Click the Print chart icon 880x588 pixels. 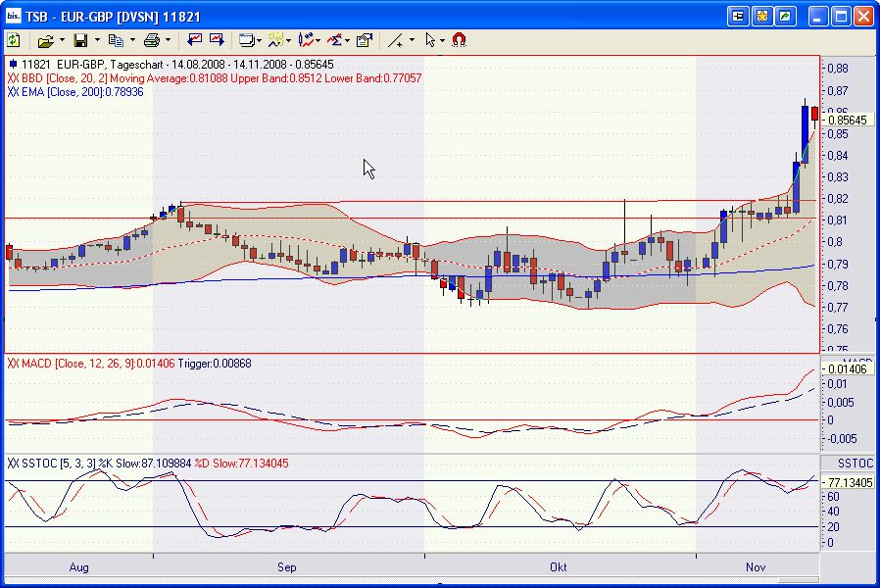click(x=153, y=40)
